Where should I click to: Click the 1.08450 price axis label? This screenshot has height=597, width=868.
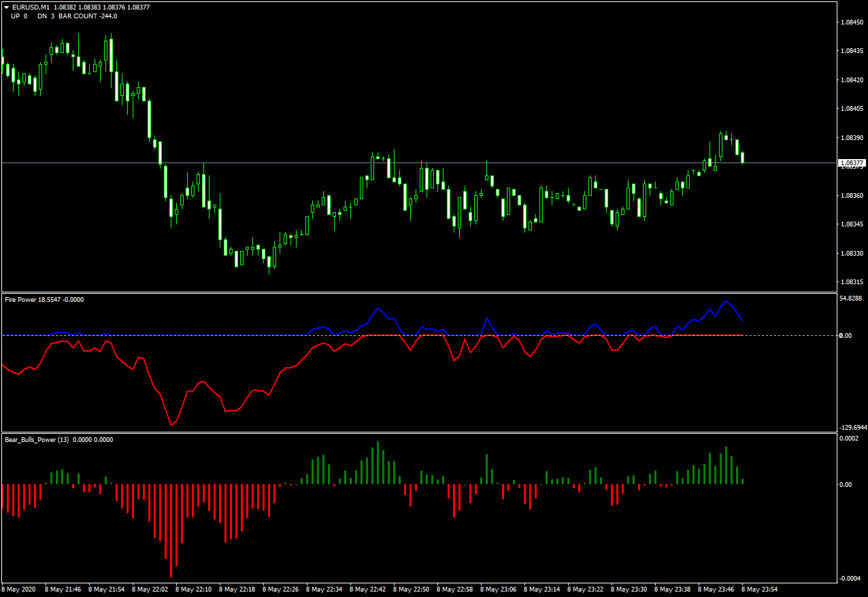pyautogui.click(x=852, y=22)
